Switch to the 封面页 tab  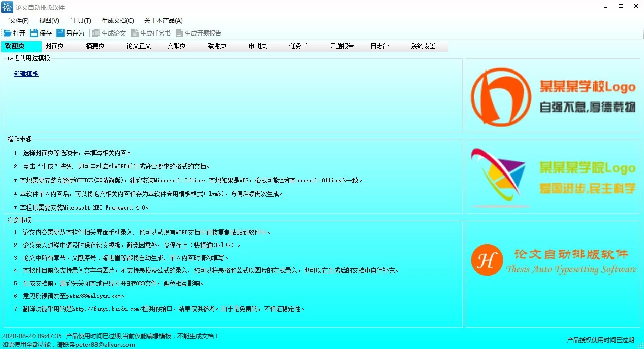click(x=54, y=46)
